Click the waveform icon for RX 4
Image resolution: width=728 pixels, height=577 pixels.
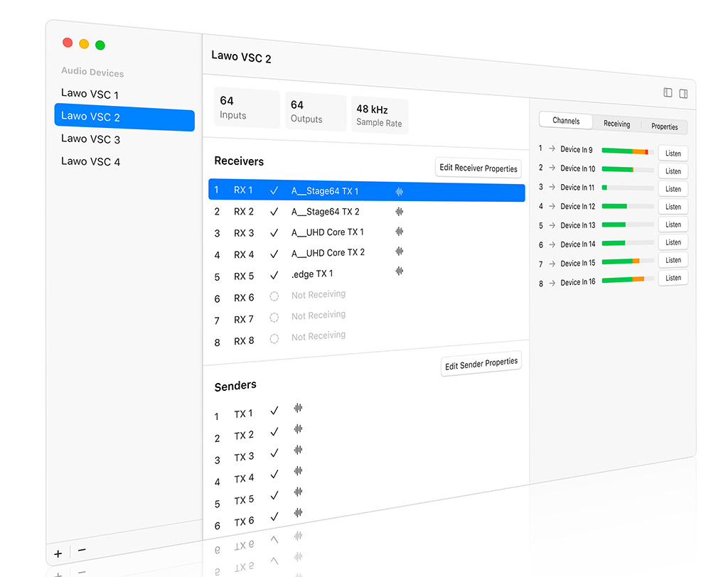coord(400,251)
